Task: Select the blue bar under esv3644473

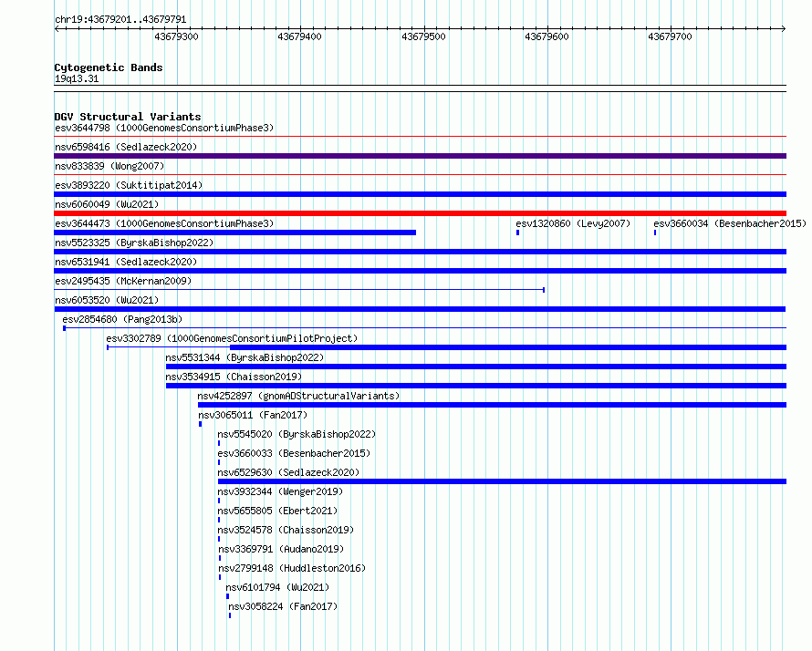Action: coord(235,232)
